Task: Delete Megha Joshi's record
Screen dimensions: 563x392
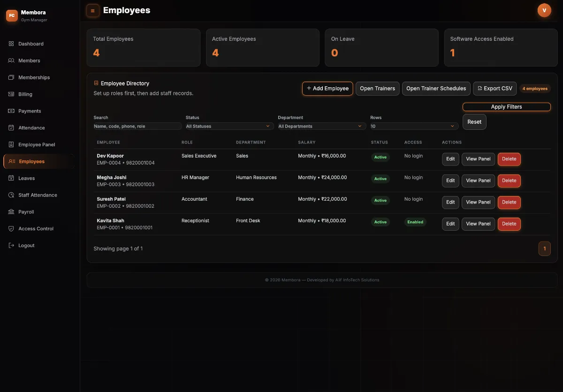Action: [509, 181]
